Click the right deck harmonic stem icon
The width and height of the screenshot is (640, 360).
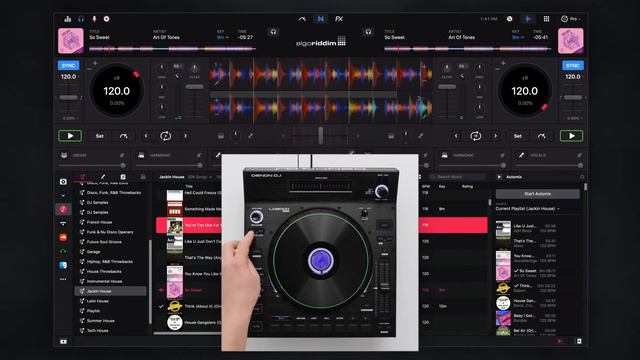444,155
